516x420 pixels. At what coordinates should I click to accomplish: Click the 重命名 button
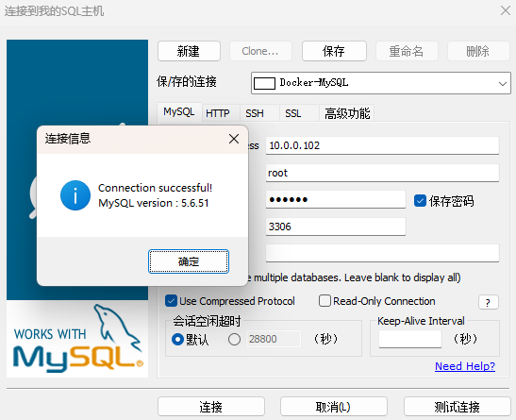407,51
